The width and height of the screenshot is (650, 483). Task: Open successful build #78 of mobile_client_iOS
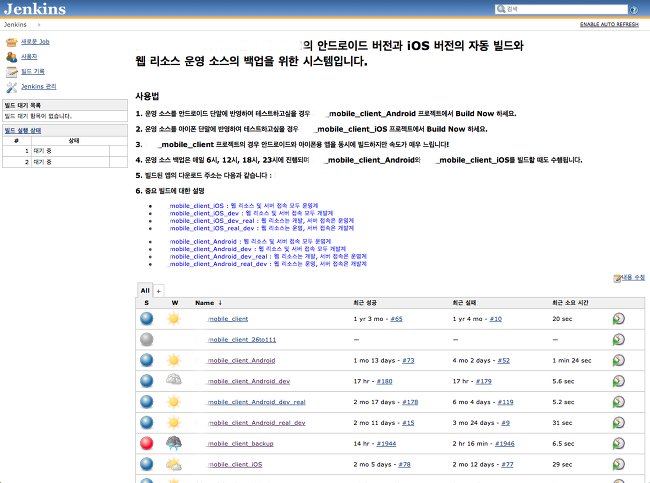pyautogui.click(x=404, y=464)
